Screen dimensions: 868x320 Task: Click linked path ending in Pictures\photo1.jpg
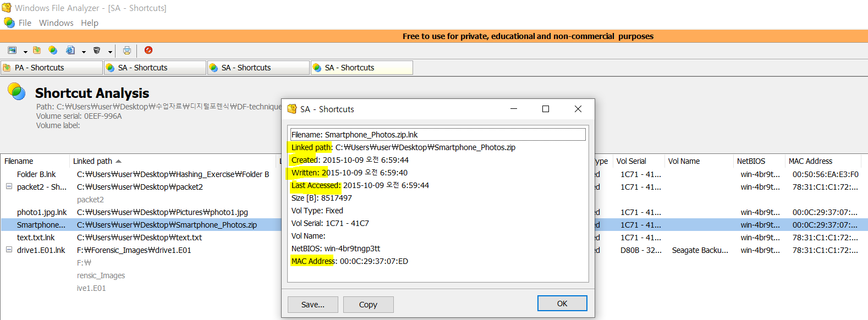tap(162, 212)
